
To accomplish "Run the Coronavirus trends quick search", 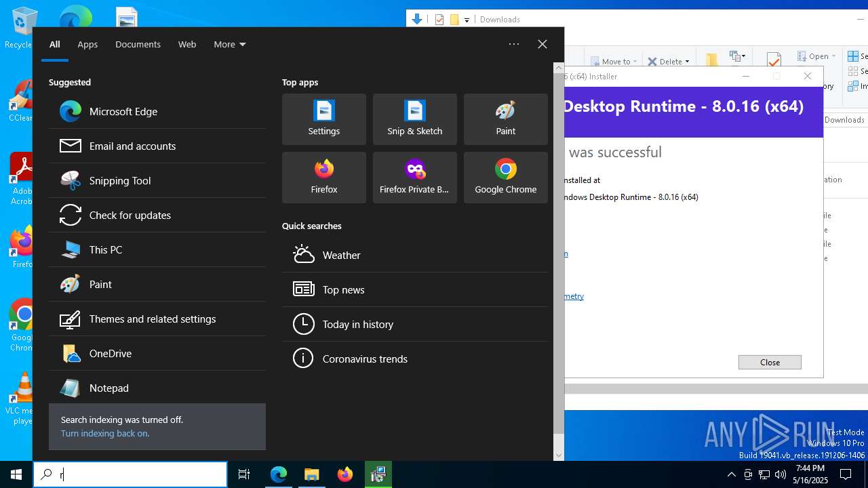I will [x=415, y=359].
